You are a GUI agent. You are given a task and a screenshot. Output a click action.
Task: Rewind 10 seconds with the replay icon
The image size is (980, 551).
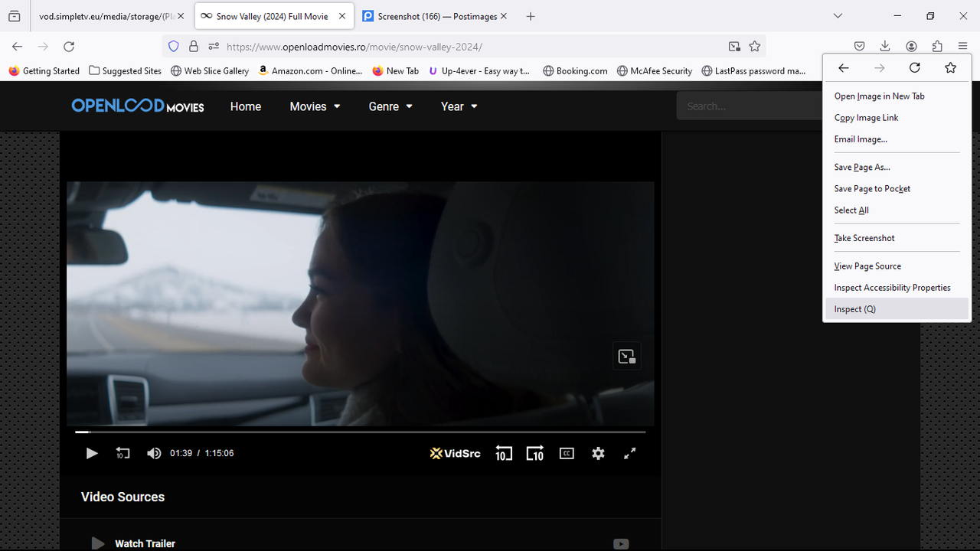pos(122,453)
